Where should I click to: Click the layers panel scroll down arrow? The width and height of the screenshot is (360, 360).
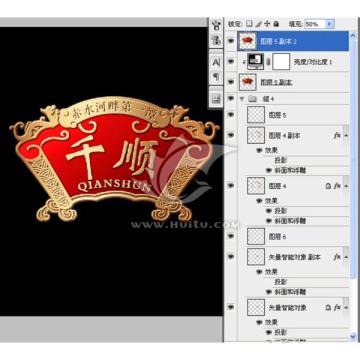(x=353, y=337)
